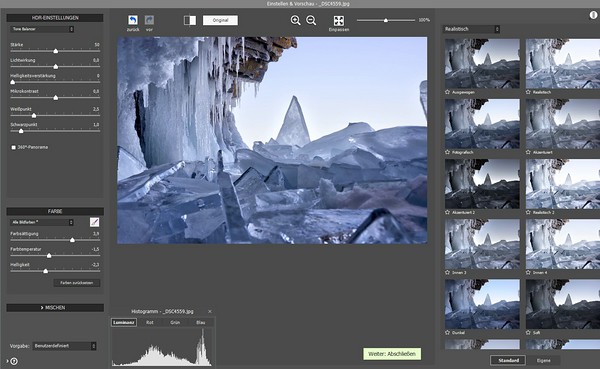Switch histogram to Grün tab
Viewport: 600px width, 369px height.
175,323
